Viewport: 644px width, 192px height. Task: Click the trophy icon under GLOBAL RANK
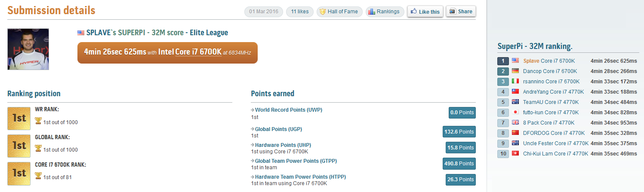point(38,149)
